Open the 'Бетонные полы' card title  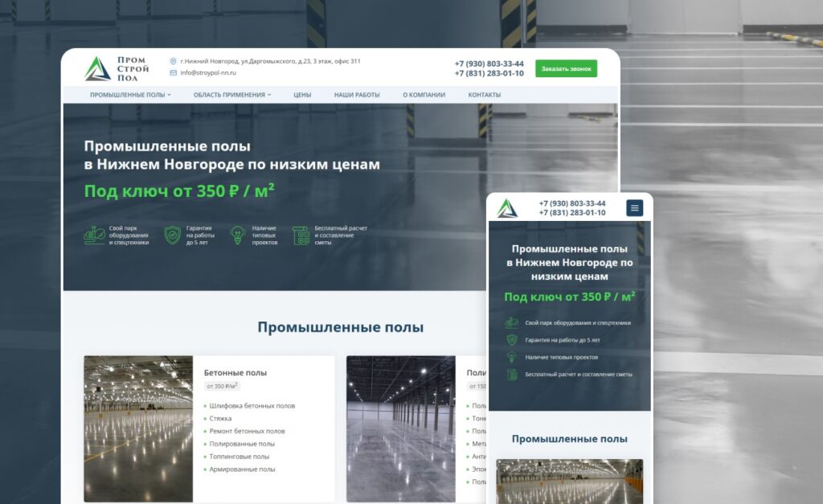pyautogui.click(x=235, y=373)
